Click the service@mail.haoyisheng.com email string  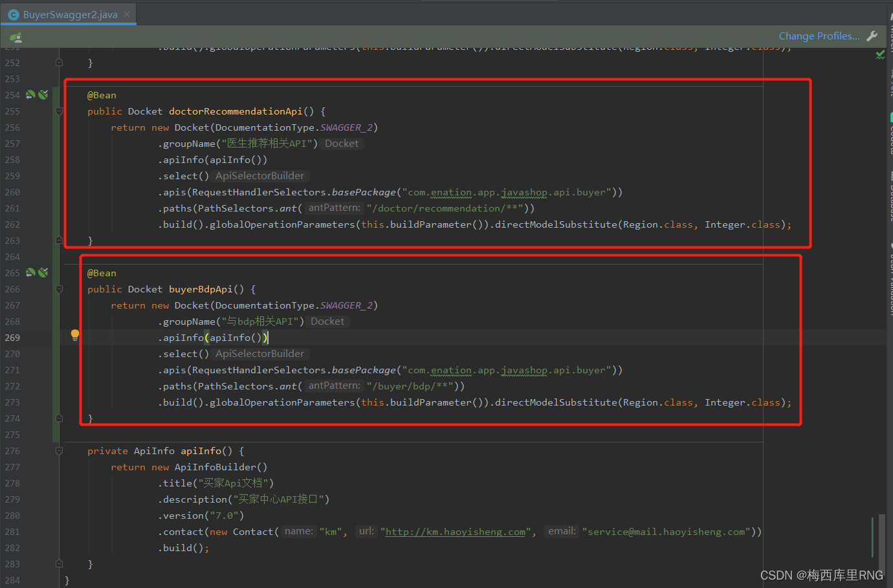pyautogui.click(x=667, y=532)
